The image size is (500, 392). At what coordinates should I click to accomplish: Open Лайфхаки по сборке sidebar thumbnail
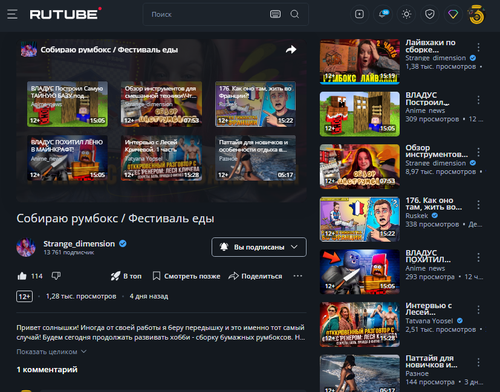pyautogui.click(x=360, y=62)
